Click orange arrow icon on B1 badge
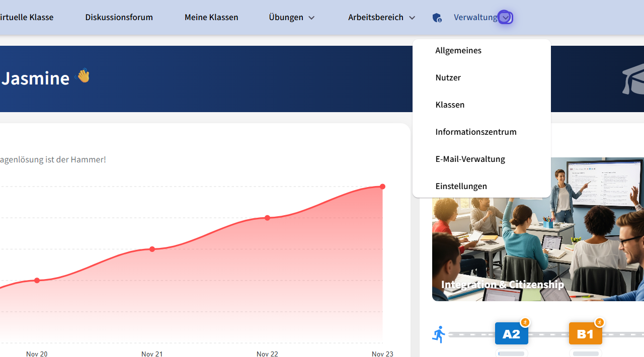The width and height of the screenshot is (644, 357). [599, 322]
